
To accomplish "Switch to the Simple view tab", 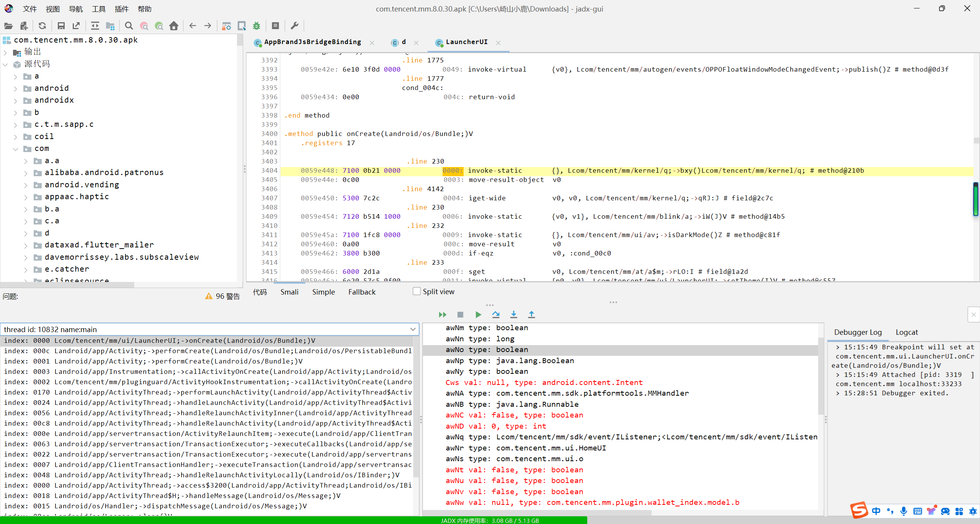I will coord(323,292).
